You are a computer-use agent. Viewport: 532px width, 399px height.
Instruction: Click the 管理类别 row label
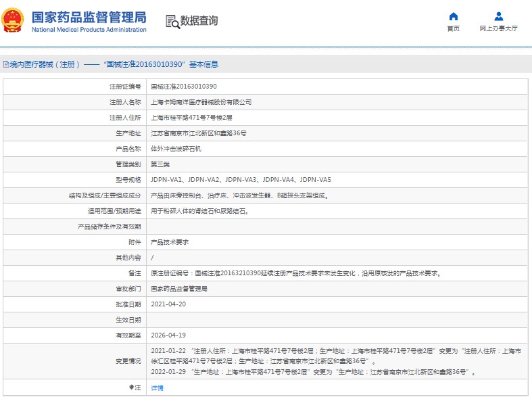coord(128,164)
